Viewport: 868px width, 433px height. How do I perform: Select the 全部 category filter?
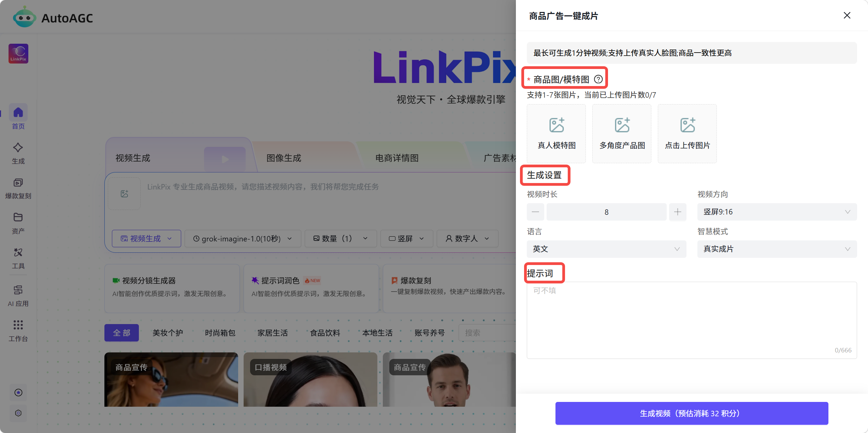point(121,333)
